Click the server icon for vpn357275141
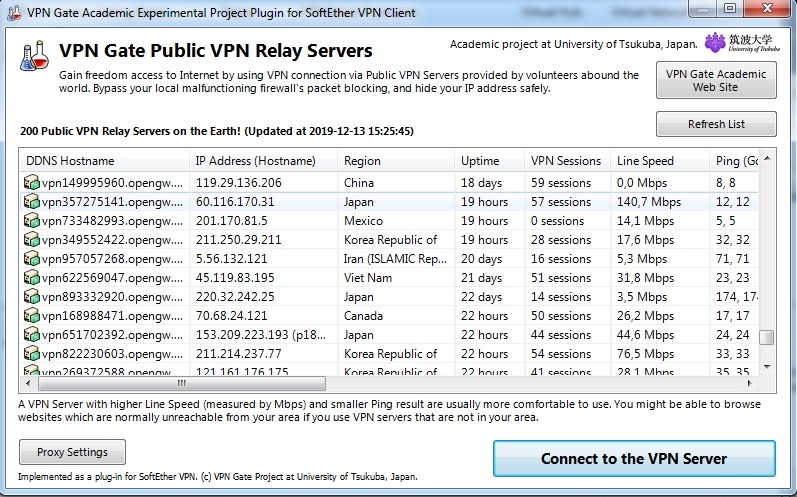The height and width of the screenshot is (497, 797). click(32, 202)
